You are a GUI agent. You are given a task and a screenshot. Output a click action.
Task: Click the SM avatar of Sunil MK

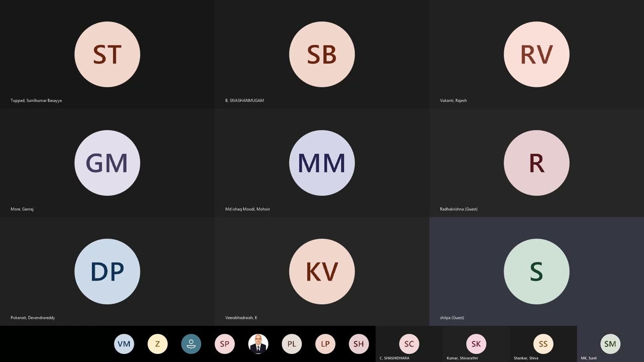(x=610, y=344)
